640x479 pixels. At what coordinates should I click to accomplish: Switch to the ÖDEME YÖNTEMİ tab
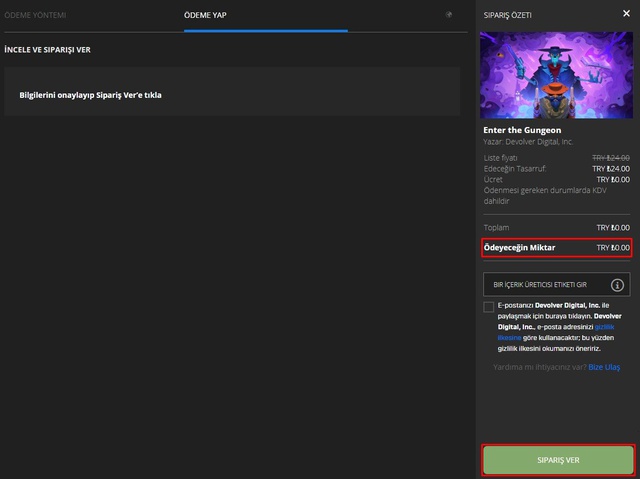coord(35,15)
